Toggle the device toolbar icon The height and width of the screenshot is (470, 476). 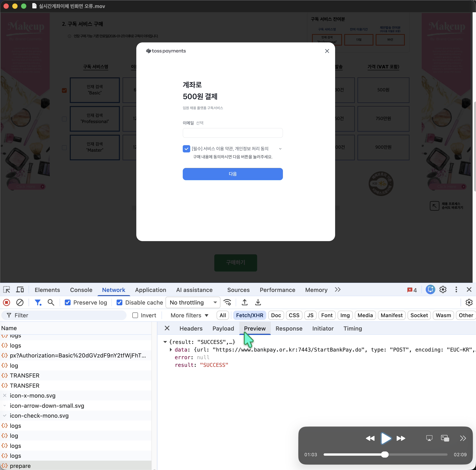(20, 290)
